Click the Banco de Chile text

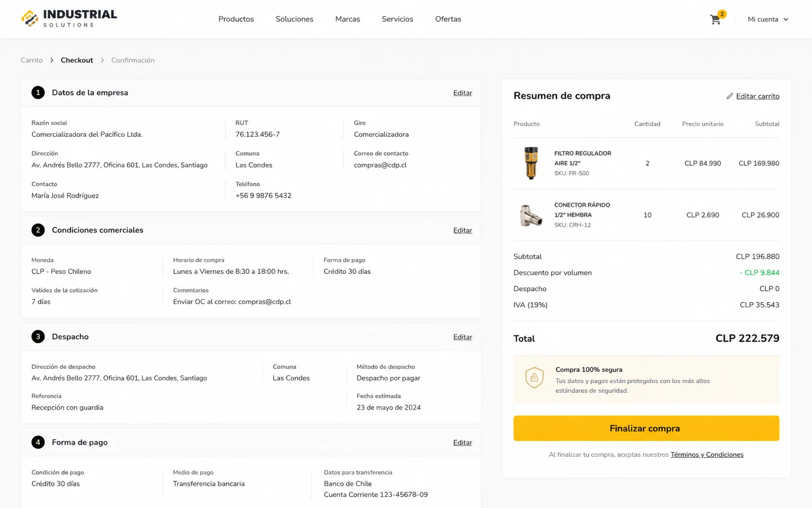348,483
